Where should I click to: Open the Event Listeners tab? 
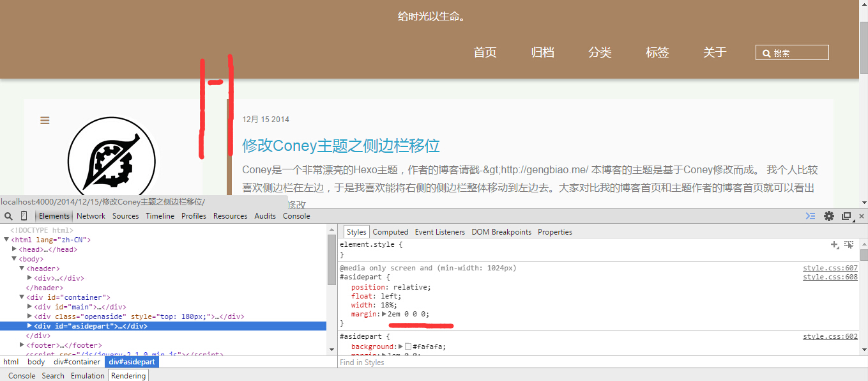coord(440,232)
